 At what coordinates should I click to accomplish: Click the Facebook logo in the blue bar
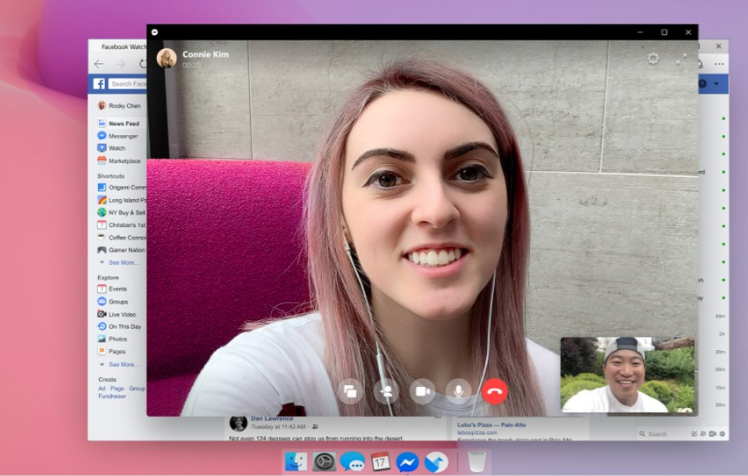click(x=99, y=83)
